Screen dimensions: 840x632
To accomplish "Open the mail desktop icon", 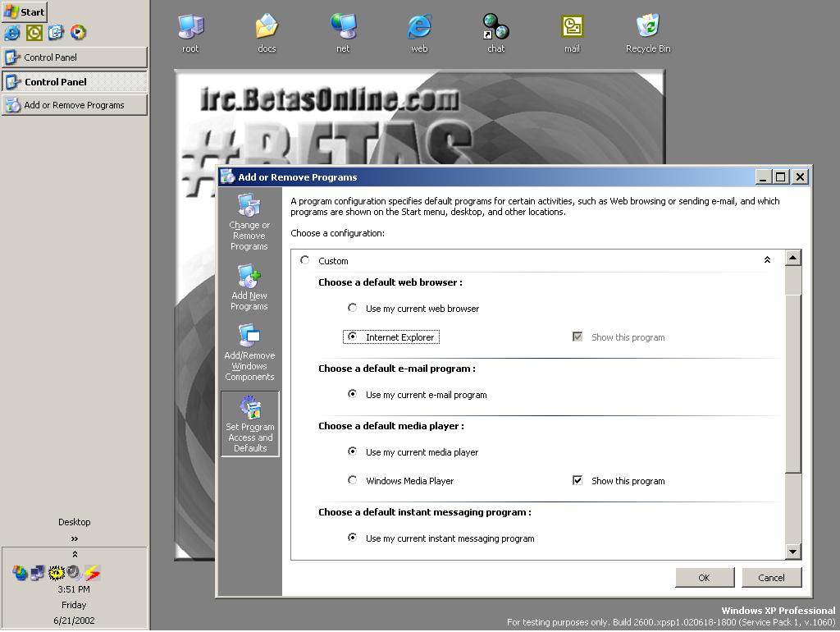I will [x=572, y=34].
